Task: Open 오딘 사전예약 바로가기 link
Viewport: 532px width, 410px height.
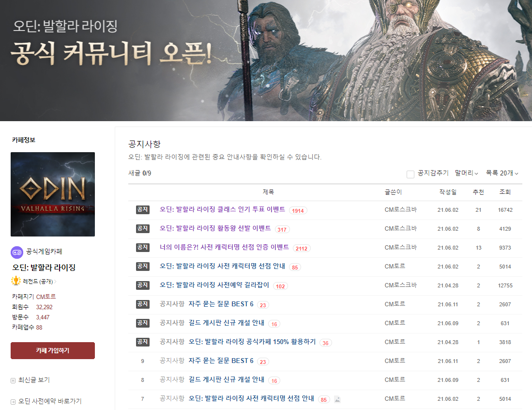Action: 50,401
